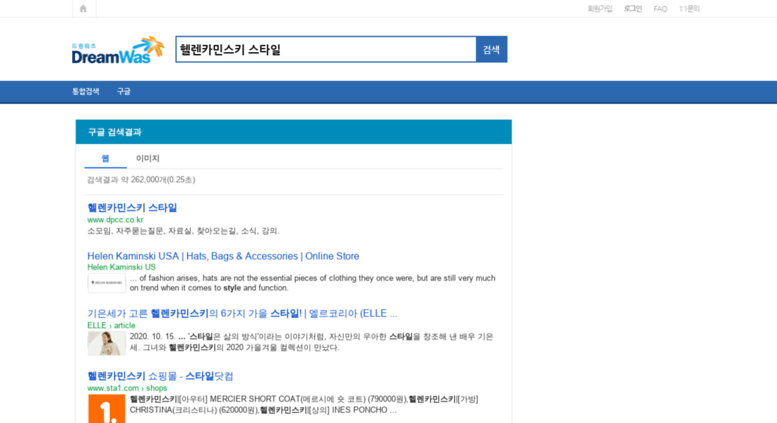Select the 소모임, 자주묻는질문 snippet text
This screenshot has width=777, height=423.
tap(183, 231)
